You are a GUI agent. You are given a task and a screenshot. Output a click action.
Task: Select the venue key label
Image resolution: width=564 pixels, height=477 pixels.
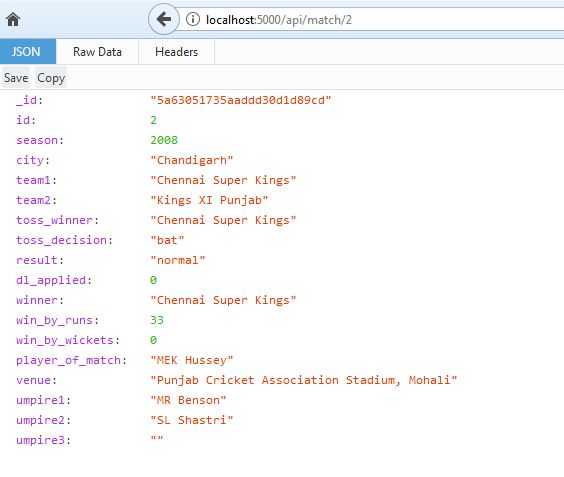pyautogui.click(x=36, y=380)
